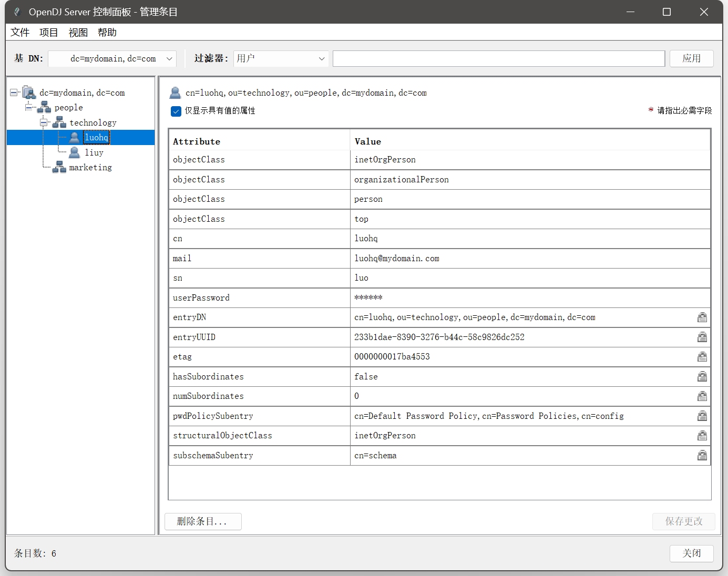This screenshot has width=728, height=576.
Task: Click the userPassword masked value cell
Action: pos(530,298)
